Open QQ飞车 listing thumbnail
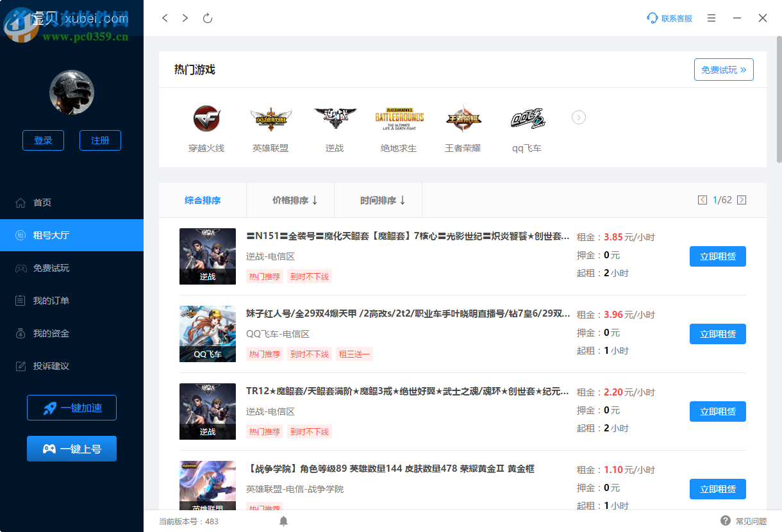The width and height of the screenshot is (782, 532). [x=208, y=334]
